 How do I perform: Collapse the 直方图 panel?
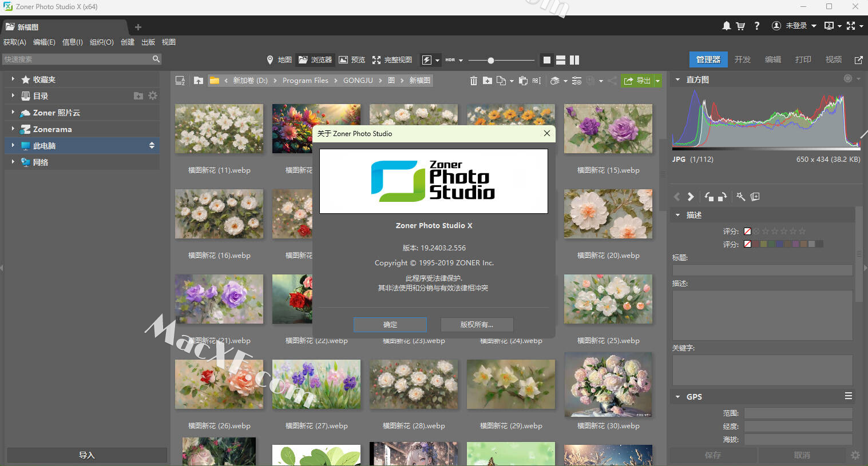(x=677, y=79)
